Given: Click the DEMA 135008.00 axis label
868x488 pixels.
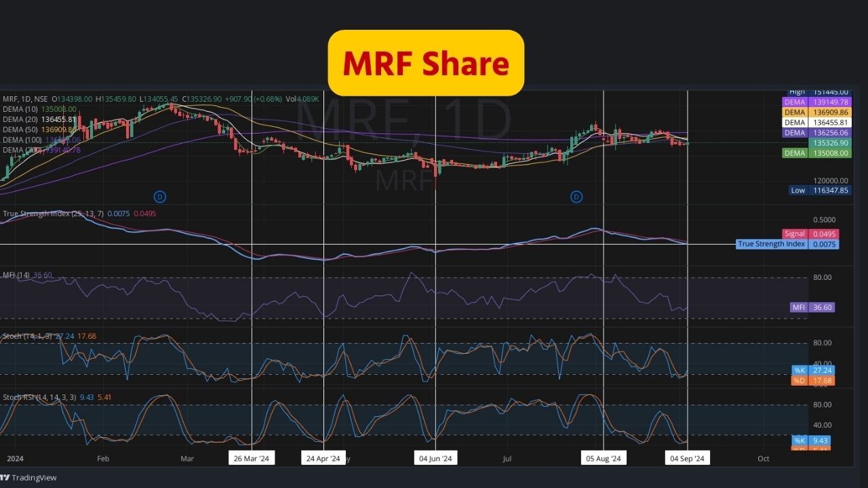Looking at the screenshot, I should [817, 154].
